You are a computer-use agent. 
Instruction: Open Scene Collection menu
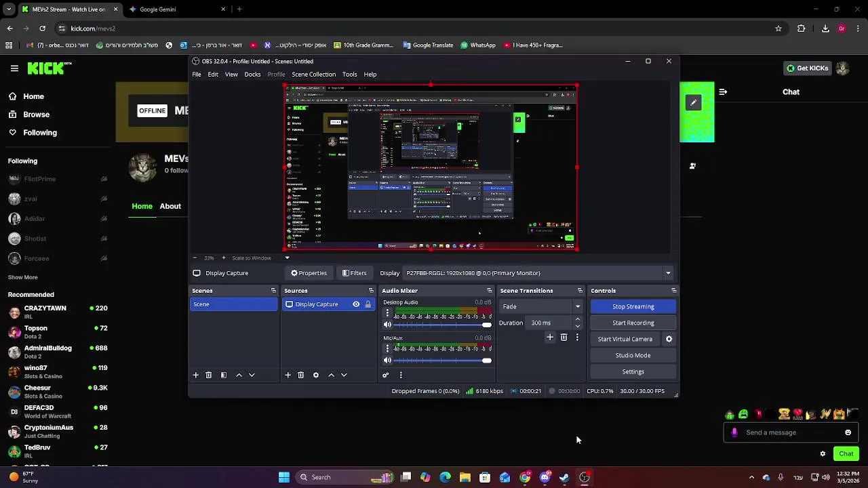click(x=313, y=75)
